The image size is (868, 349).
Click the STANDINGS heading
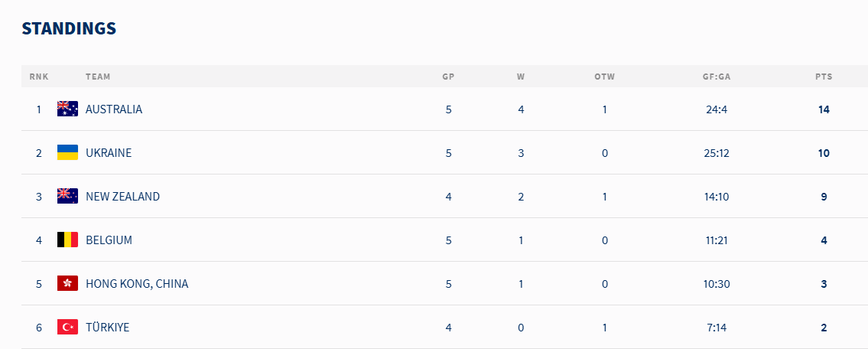69,29
